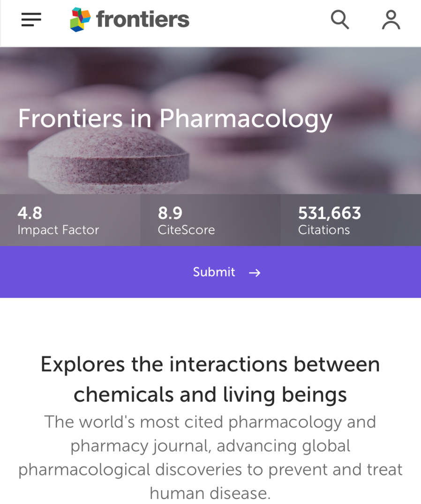This screenshot has width=421, height=504.
Task: Open the hamburger navigation menu
Action: pos(31,20)
